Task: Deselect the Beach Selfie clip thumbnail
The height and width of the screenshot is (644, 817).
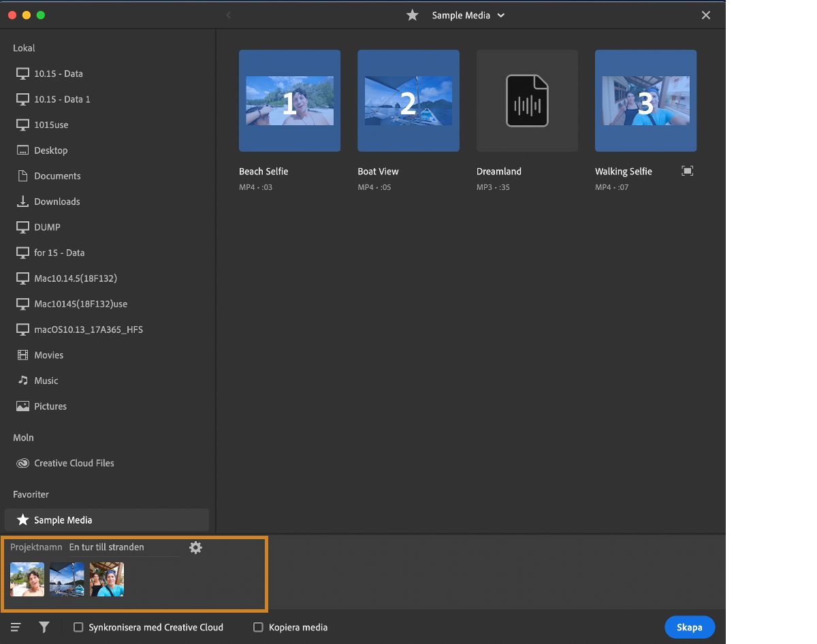Action: 289,101
